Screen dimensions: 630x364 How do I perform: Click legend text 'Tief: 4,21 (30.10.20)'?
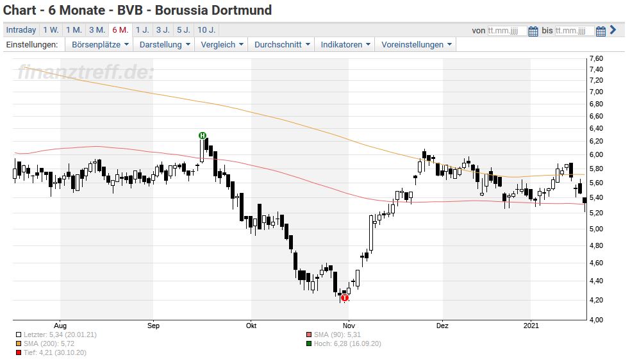55,352
